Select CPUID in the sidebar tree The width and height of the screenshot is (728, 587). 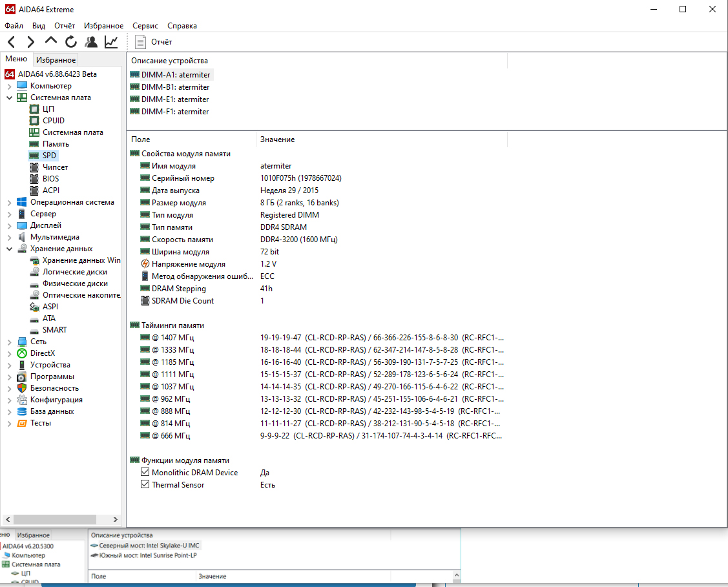tap(54, 121)
